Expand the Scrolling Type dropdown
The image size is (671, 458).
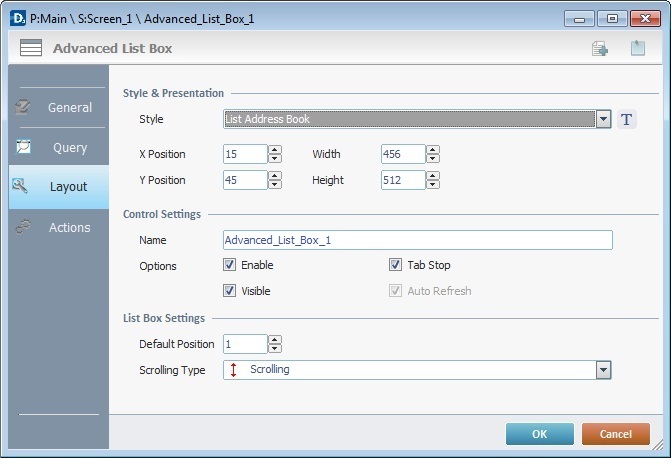click(603, 370)
